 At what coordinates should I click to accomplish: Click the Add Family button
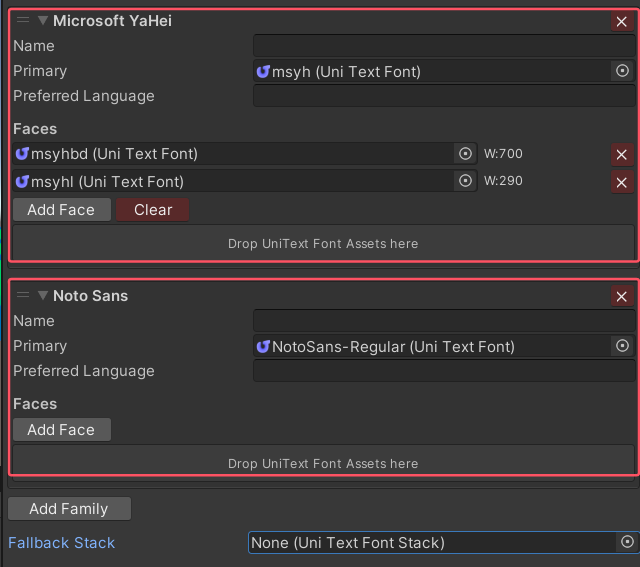[x=69, y=509]
